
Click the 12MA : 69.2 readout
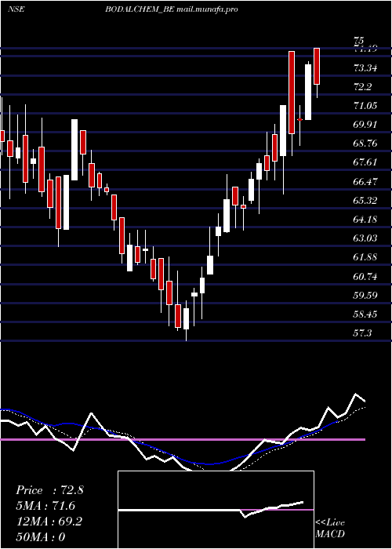tap(49, 522)
